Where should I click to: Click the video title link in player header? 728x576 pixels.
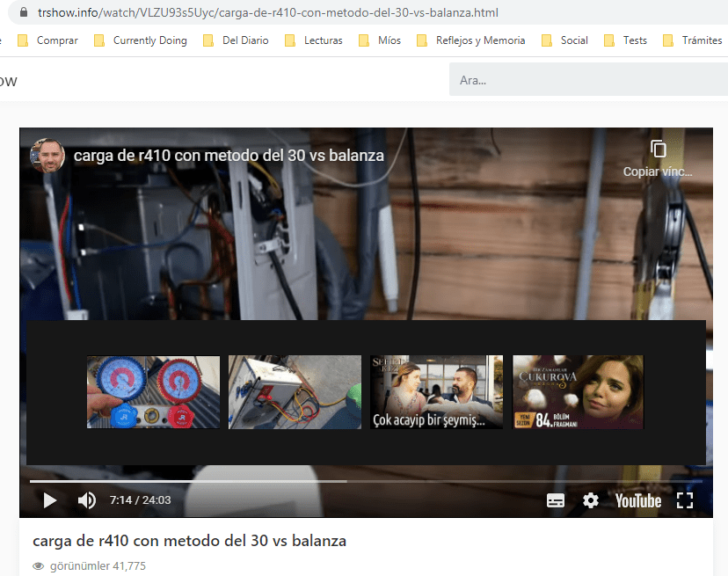coord(229,156)
